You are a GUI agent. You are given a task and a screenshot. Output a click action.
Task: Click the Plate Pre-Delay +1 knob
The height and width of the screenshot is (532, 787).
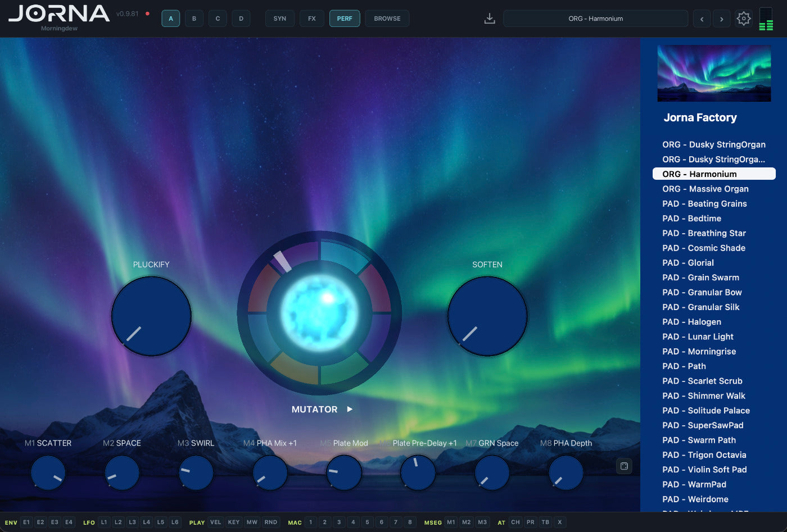tap(418, 472)
